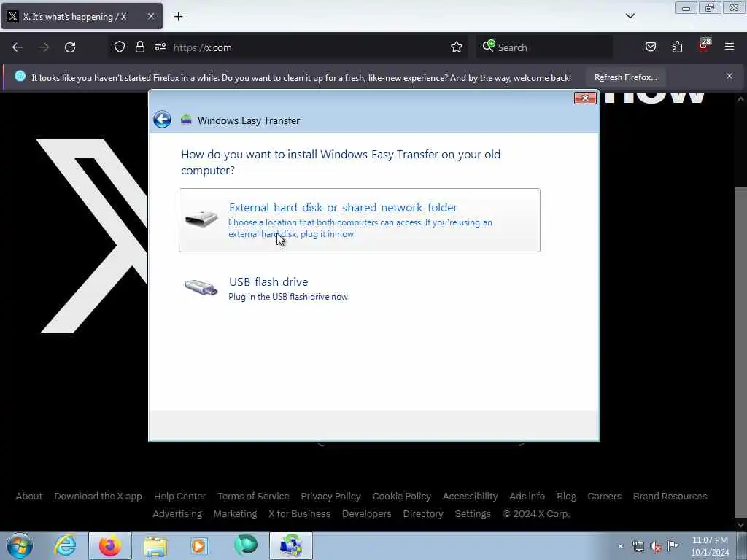Open Action Center flag tray icon
The width and height of the screenshot is (747, 560).
[673, 546]
